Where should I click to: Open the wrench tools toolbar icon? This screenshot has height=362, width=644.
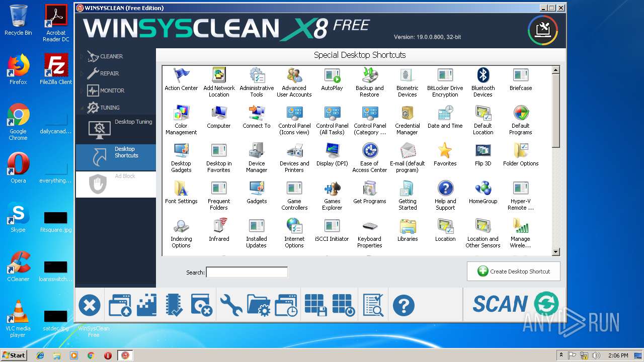(231, 305)
